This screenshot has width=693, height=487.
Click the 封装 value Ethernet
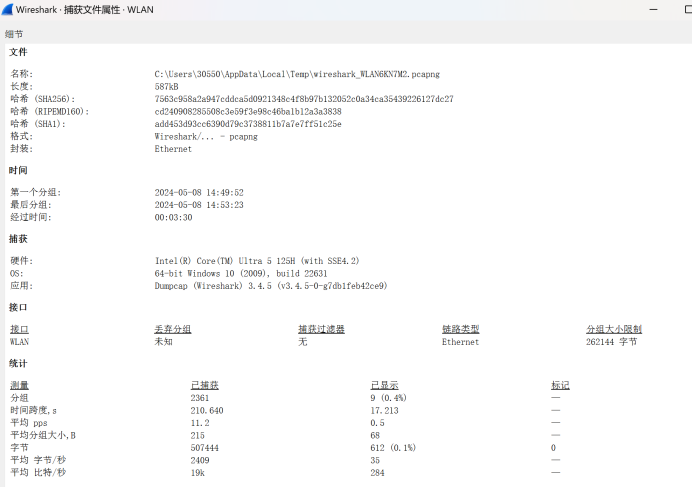(x=173, y=148)
